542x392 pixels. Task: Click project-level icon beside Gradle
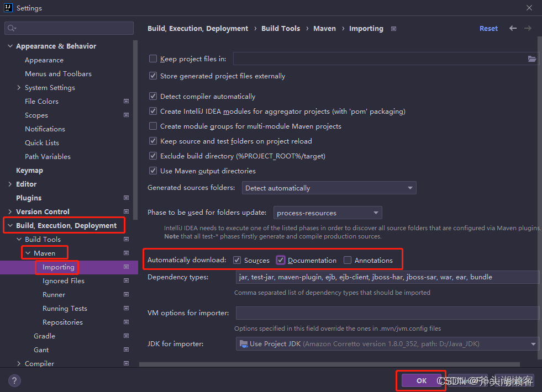tap(126, 336)
